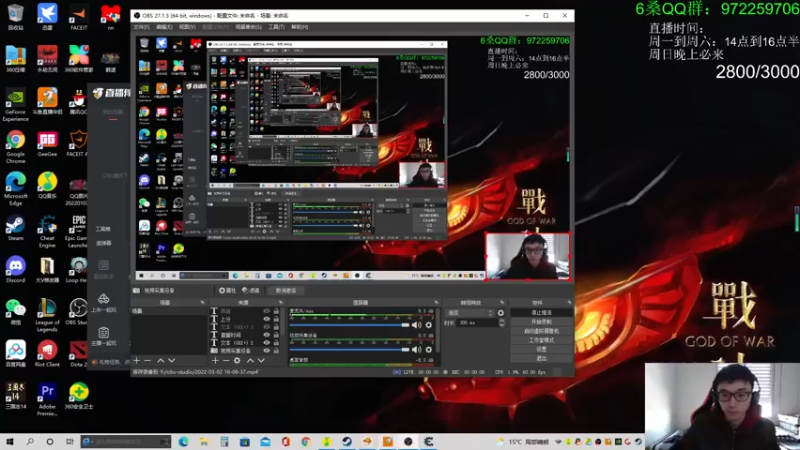Open the Riot Client desktop icon

(x=47, y=354)
